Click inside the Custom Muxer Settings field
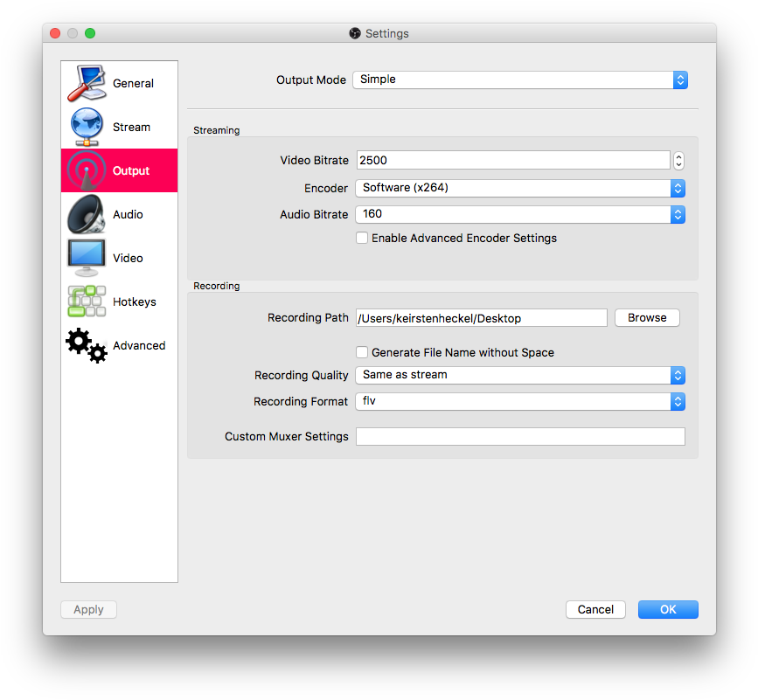The width and height of the screenshot is (758, 700). [520, 436]
